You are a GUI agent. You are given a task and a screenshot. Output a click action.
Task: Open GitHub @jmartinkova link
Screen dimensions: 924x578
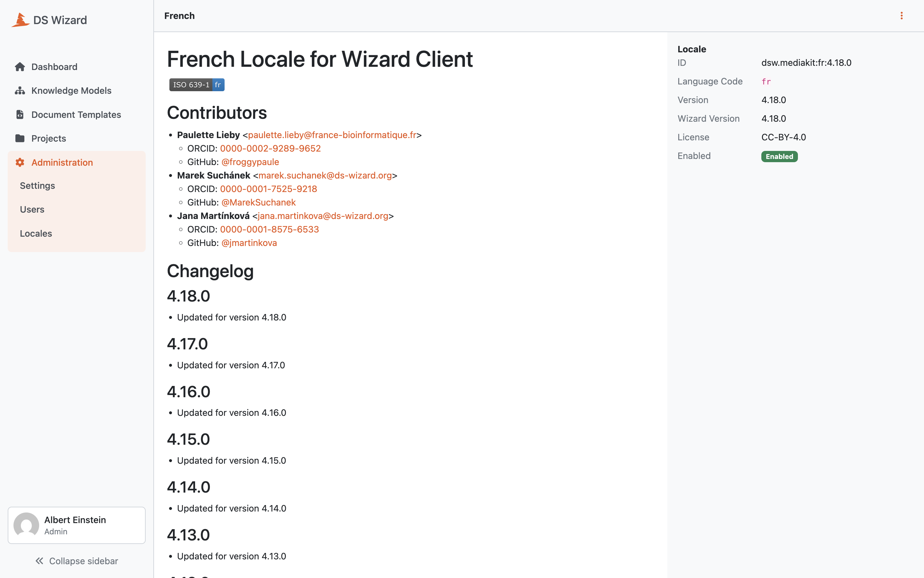pyautogui.click(x=249, y=243)
